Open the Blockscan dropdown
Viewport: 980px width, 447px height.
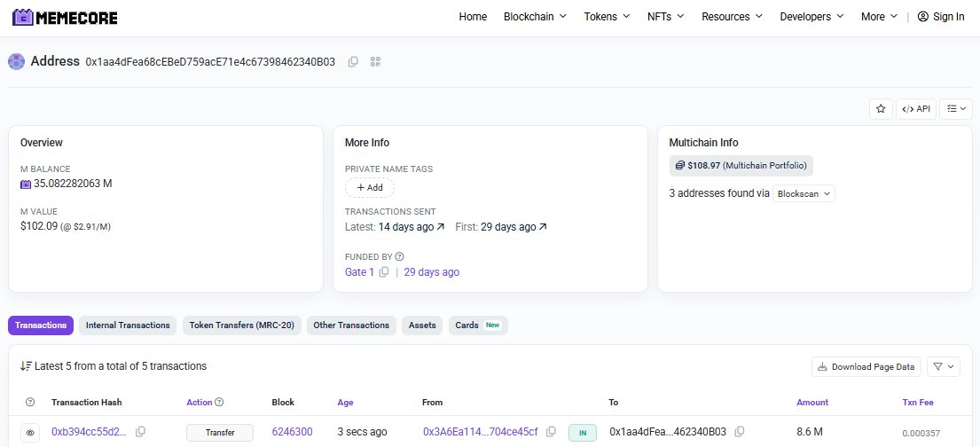pos(804,194)
